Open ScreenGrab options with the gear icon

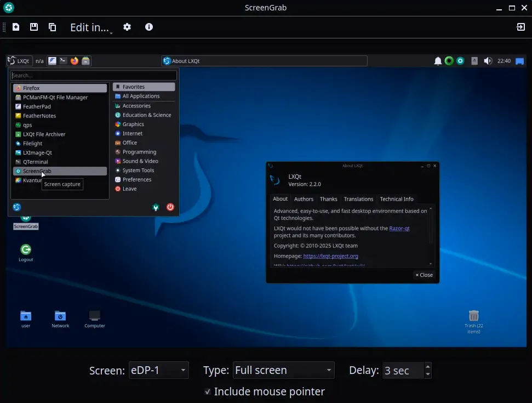tap(127, 27)
